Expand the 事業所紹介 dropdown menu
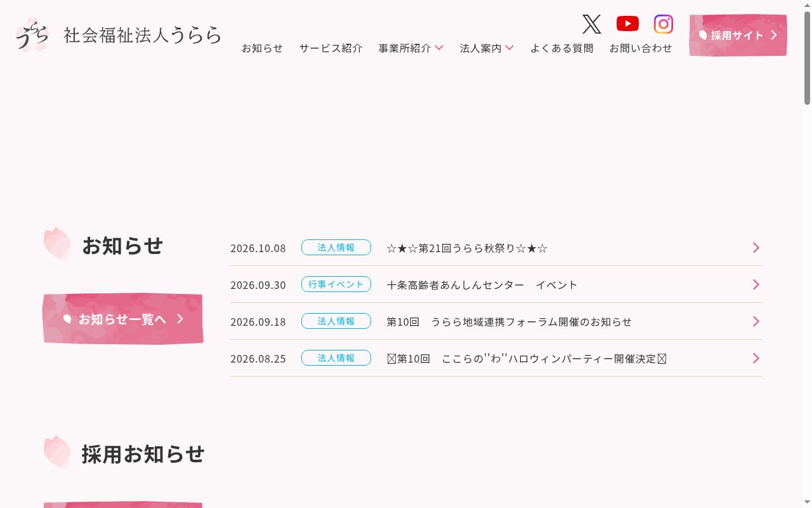 (x=411, y=48)
